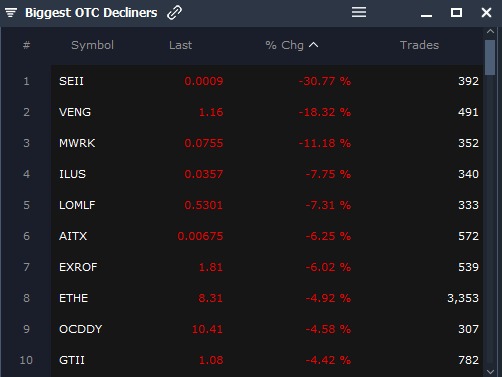Select the AITX row
This screenshot has height=377, width=502.
click(267, 236)
